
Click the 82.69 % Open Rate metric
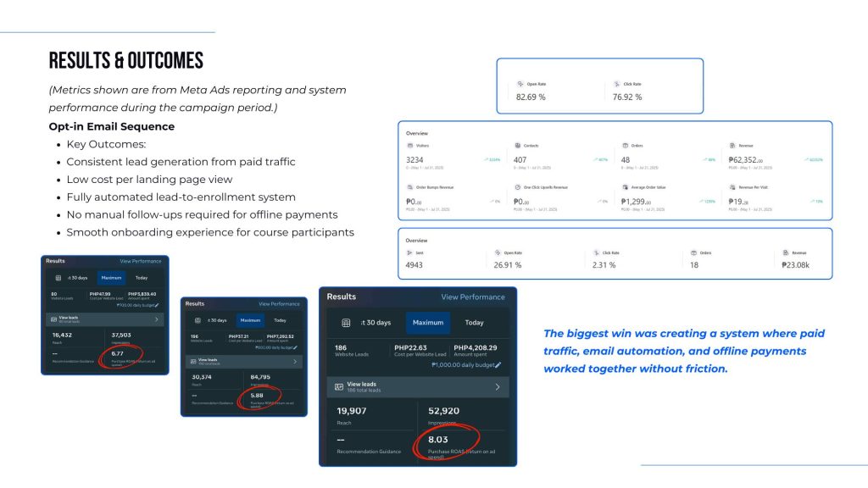[x=531, y=97]
